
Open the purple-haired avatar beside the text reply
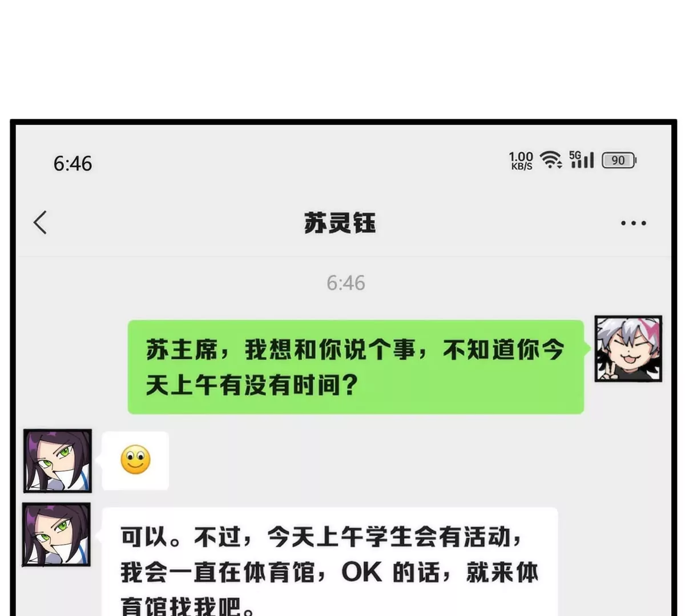[x=57, y=534]
